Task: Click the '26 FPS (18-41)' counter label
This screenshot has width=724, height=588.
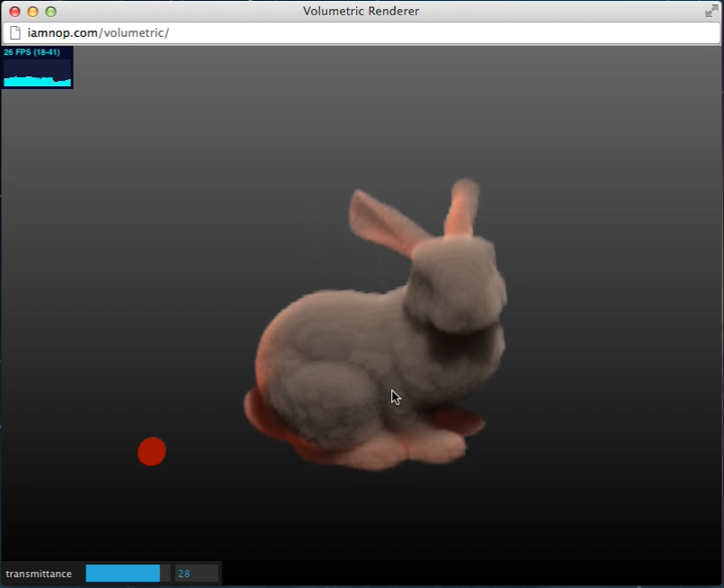Action: pos(30,53)
